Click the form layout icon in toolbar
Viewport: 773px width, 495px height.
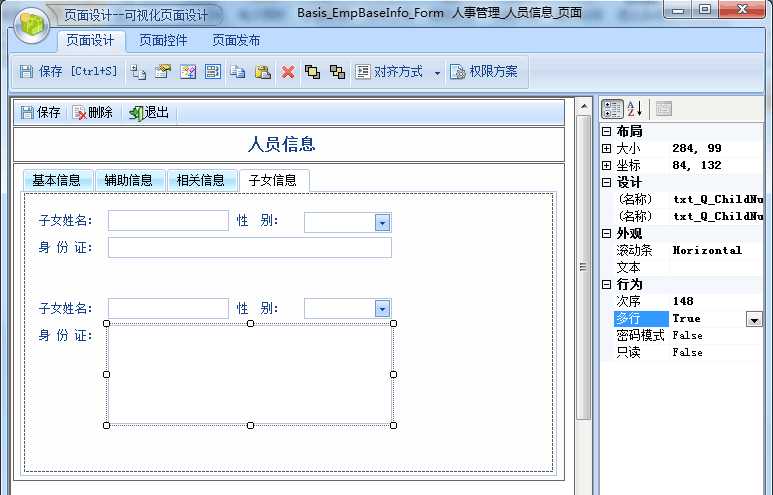[x=213, y=72]
